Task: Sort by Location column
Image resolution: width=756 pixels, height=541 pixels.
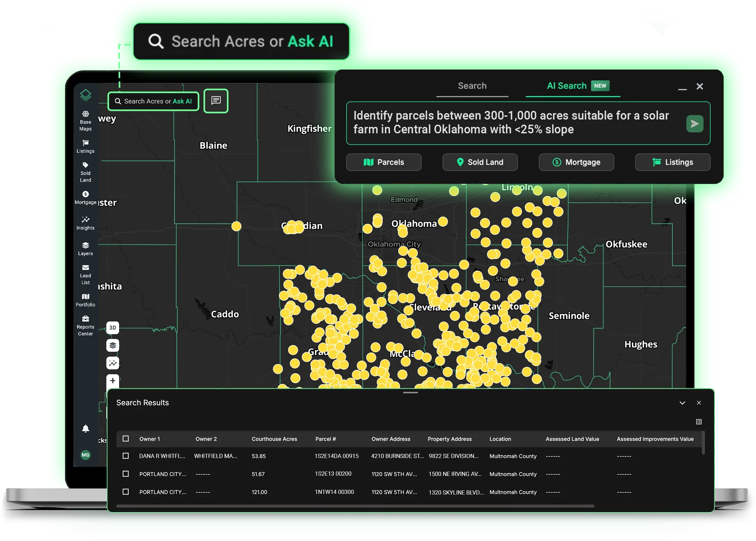Action: [500, 439]
